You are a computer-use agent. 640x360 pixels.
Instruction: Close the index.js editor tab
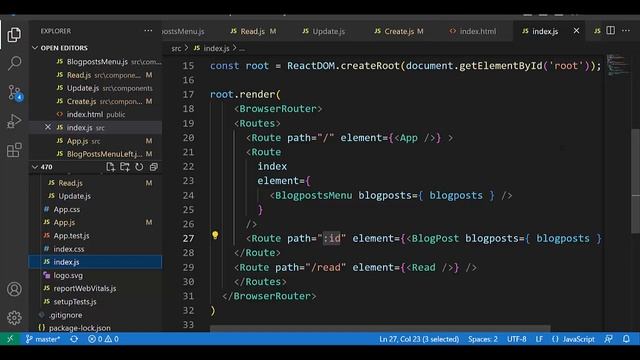coord(576,31)
